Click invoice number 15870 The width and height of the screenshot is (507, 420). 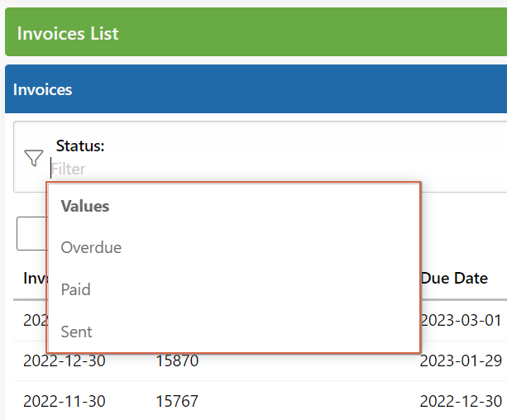tap(177, 360)
